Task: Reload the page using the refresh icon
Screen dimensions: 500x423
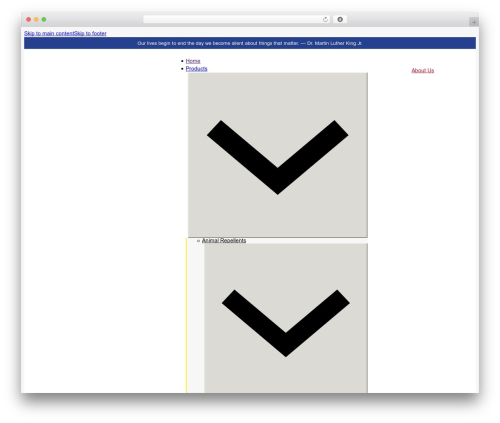Action: coord(325,19)
